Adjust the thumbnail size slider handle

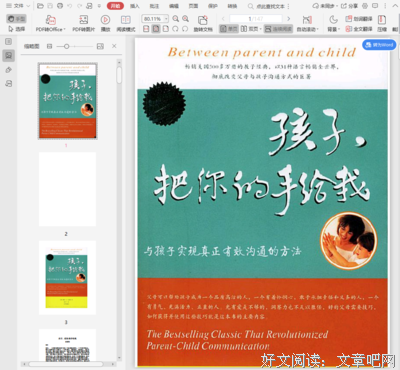66,46
